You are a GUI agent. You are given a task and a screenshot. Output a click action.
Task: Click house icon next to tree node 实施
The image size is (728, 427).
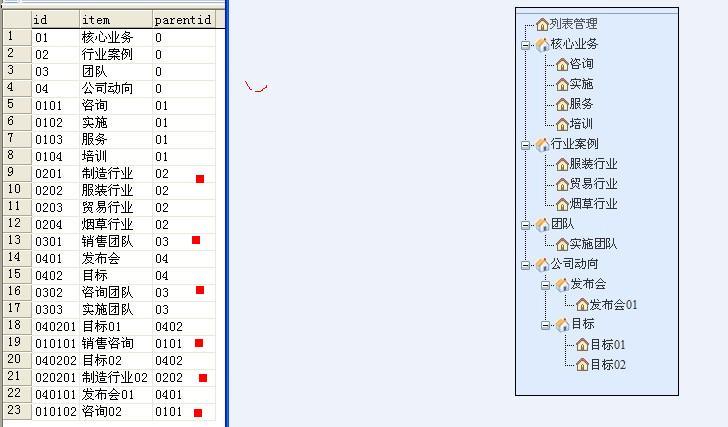[x=562, y=84]
